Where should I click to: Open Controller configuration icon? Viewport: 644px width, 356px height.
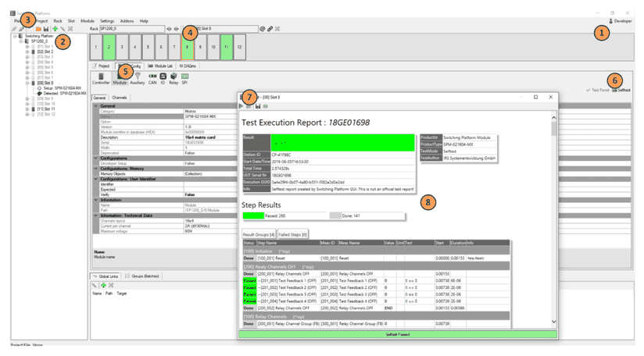[101, 78]
